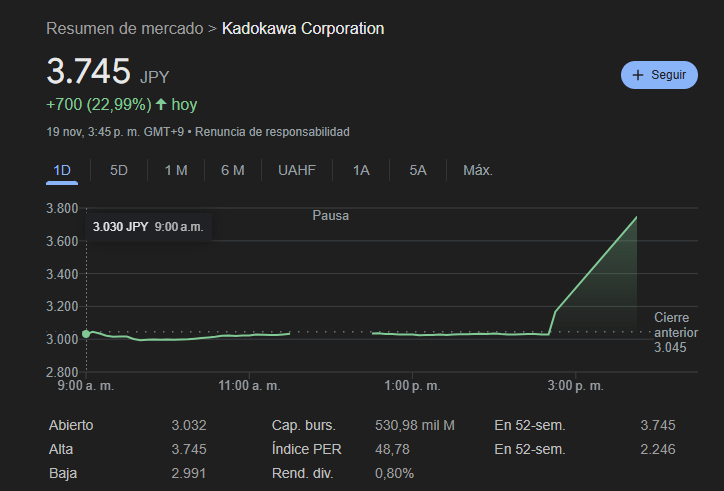Screen dimensions: 724x491
Task: Click the Kadokawa Corporation title
Action: click(303, 29)
